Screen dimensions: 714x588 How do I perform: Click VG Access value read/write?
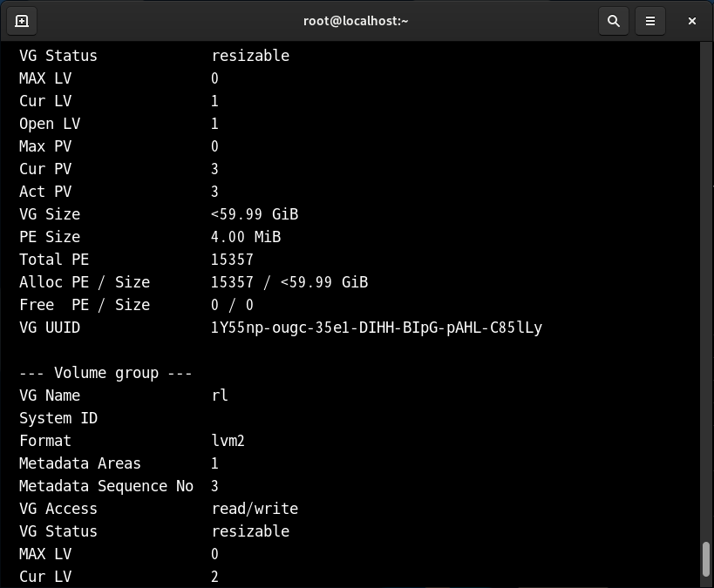click(255, 509)
